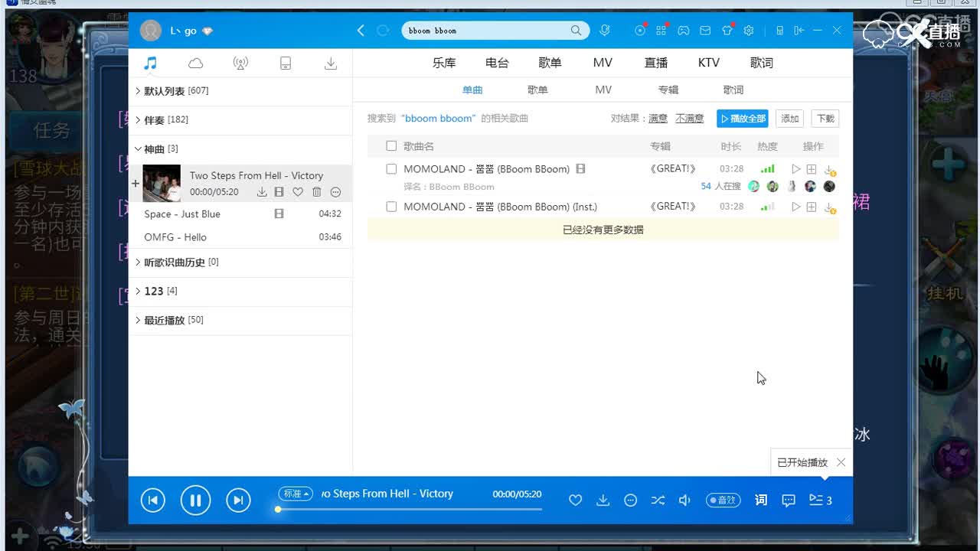Open the cloud music tab icon
This screenshot has width=980, height=551.
pyautogui.click(x=195, y=64)
